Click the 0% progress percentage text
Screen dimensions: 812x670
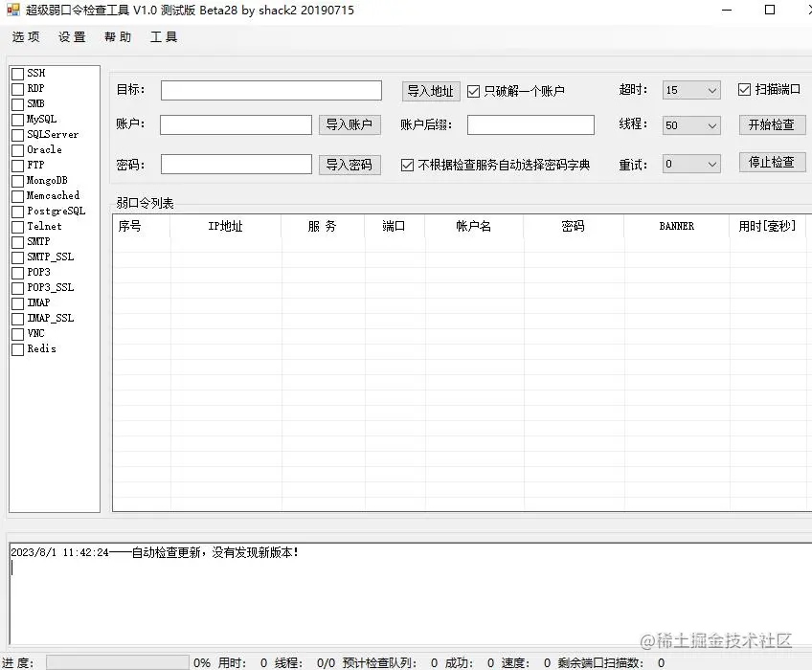(x=202, y=662)
